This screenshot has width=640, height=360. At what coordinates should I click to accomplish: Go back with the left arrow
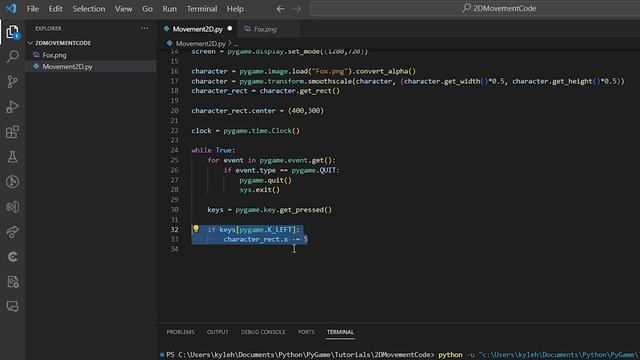280,9
